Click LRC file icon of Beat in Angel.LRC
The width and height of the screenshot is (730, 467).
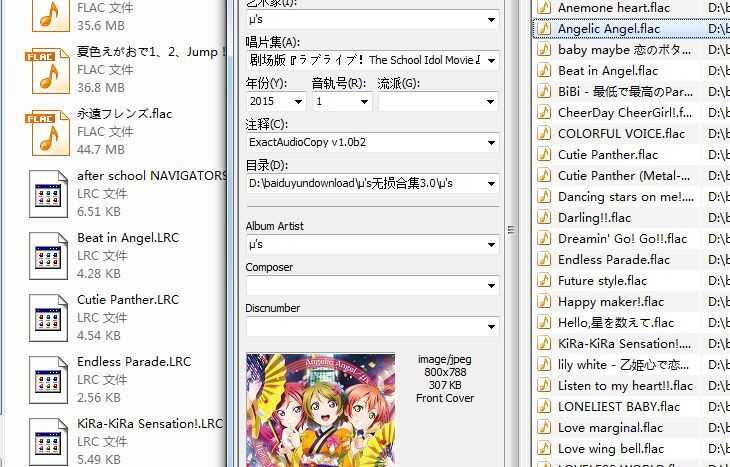tap(48, 256)
